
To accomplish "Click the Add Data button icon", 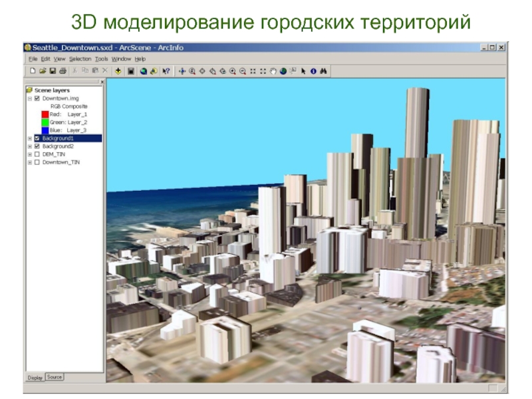I will click(118, 70).
